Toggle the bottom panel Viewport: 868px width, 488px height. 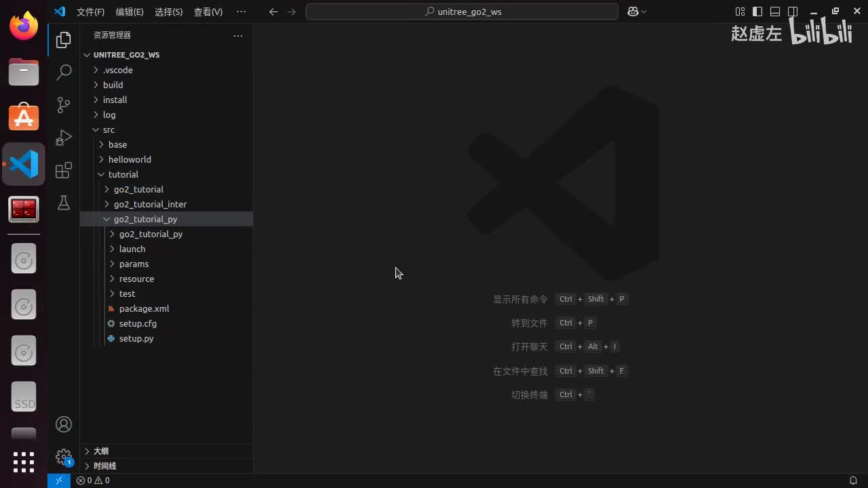point(775,12)
